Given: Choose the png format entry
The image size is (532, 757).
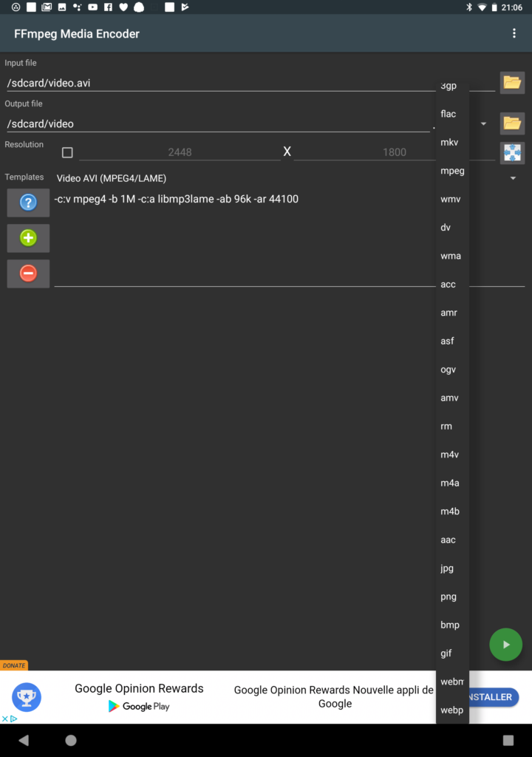Looking at the screenshot, I should 449,597.
